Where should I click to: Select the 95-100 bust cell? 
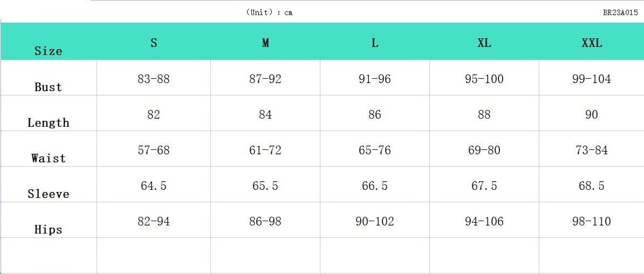click(484, 79)
